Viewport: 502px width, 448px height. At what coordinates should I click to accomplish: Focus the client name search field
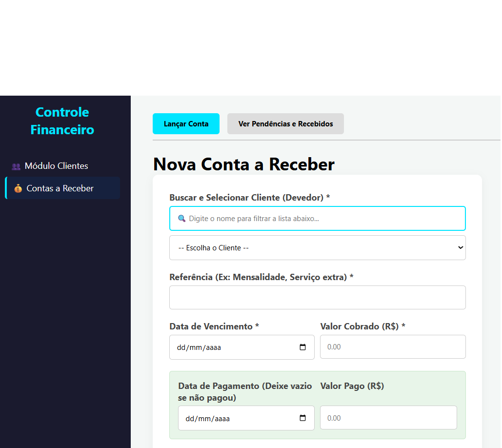point(317,219)
